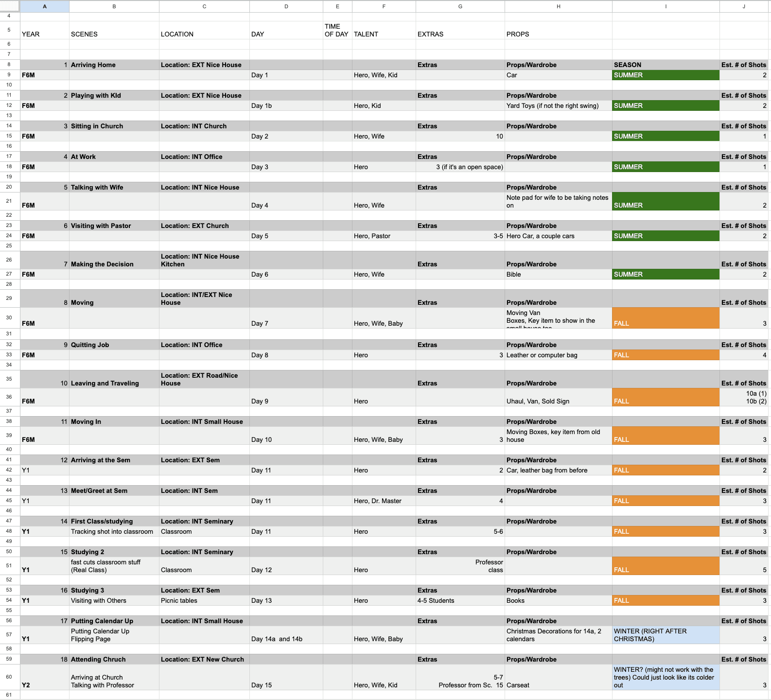Select row 30 header

pos(10,318)
